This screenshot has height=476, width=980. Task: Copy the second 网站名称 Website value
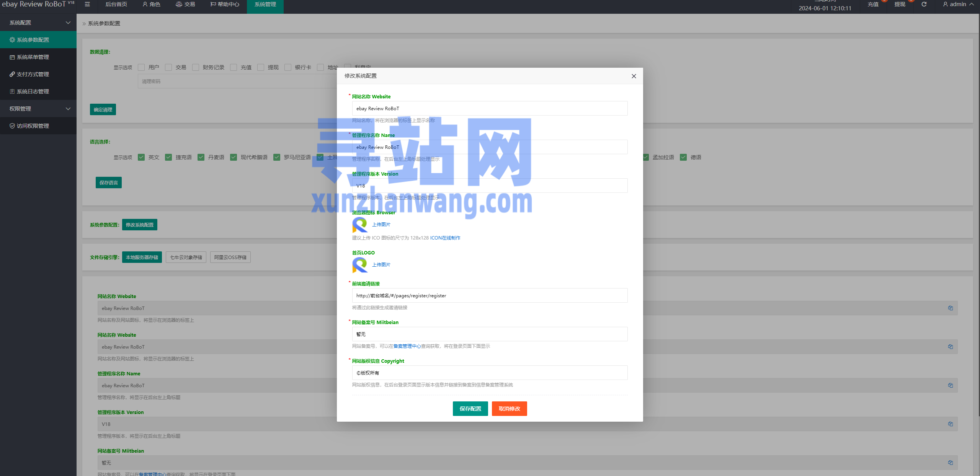(950, 347)
